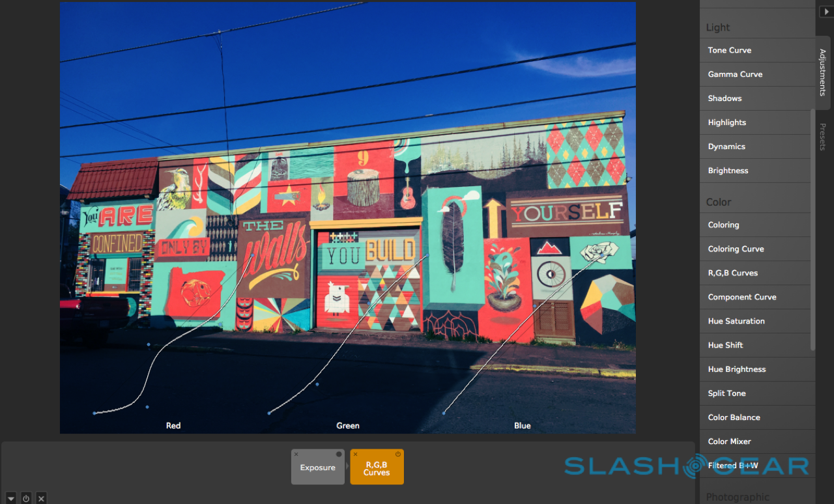
Task: Toggle the Exposure block's on/off dot
Action: click(x=339, y=454)
